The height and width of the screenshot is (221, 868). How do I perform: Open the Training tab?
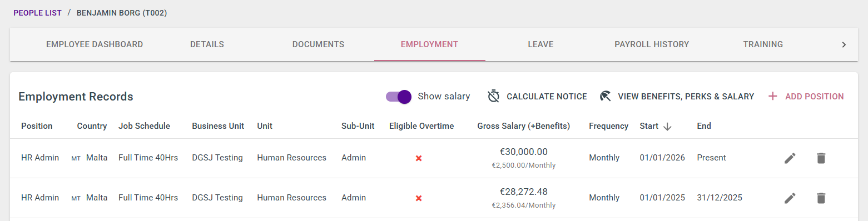point(763,44)
